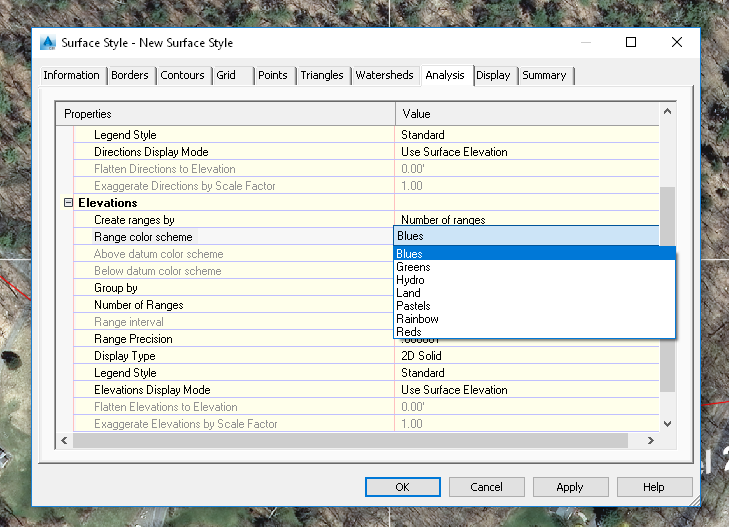The image size is (729, 527).
Task: Close the Surface Style dialog
Action: click(677, 42)
